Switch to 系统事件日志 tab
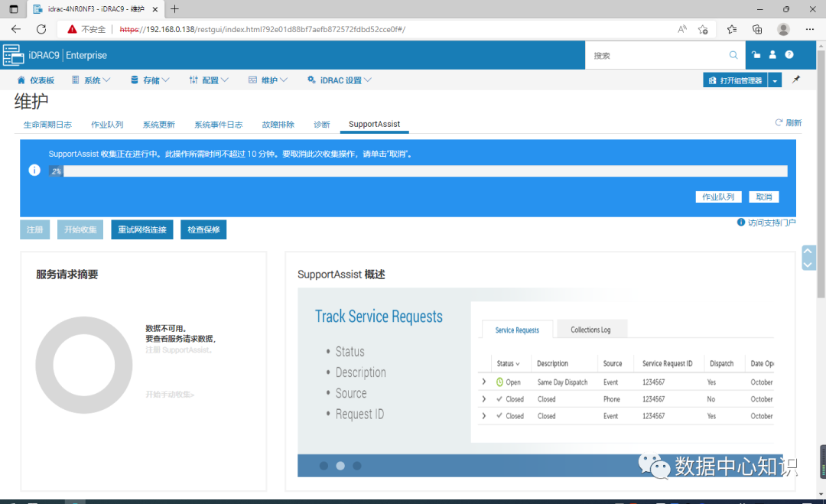 [x=218, y=125]
